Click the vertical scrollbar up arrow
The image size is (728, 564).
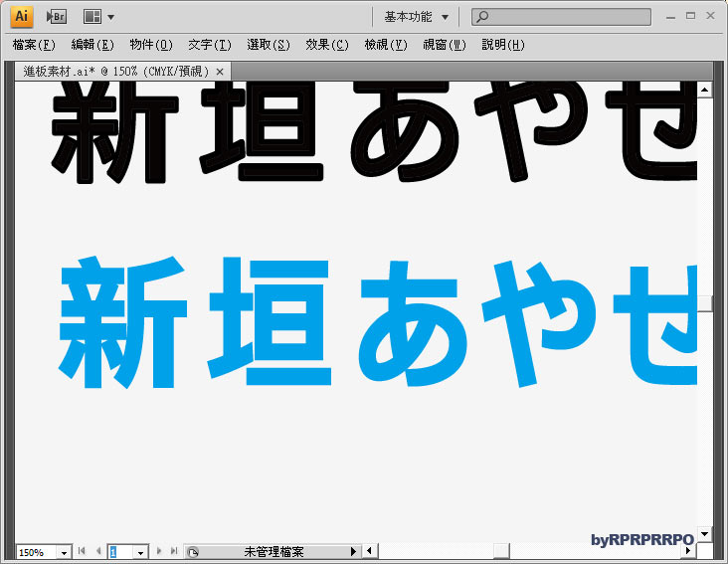click(705, 90)
